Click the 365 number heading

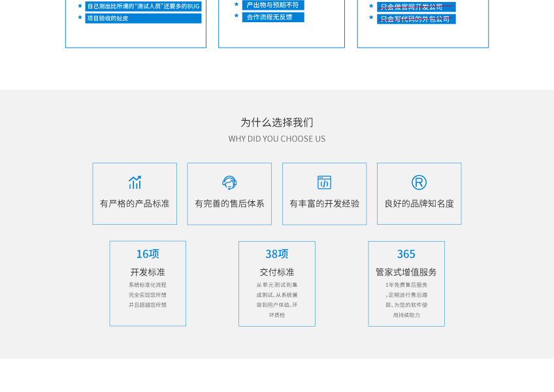coord(406,253)
